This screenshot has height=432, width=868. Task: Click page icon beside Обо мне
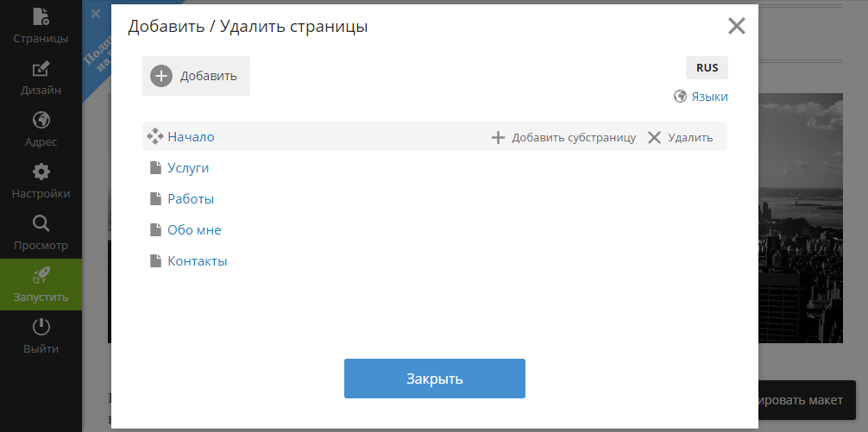(155, 229)
